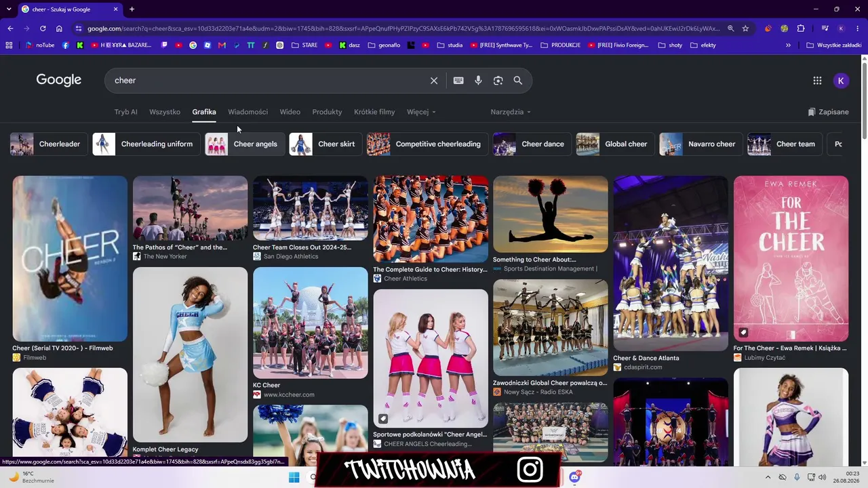Filter images by the Cheerleader chip
This screenshot has width=868, height=488.
click(49, 144)
